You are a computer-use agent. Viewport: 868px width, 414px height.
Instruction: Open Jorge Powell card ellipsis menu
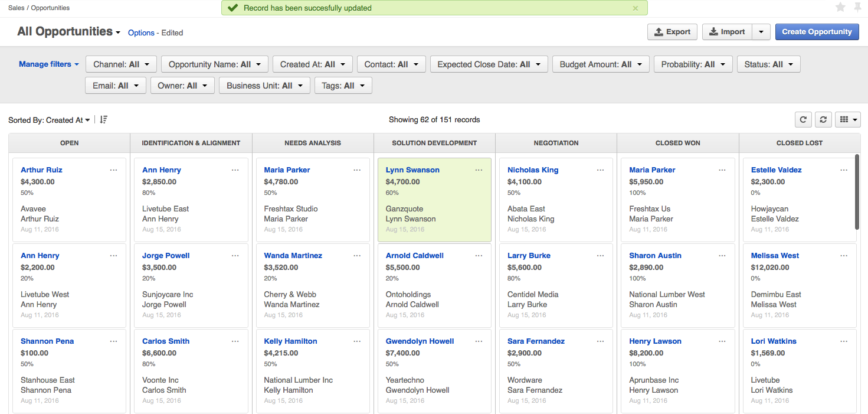pos(235,256)
